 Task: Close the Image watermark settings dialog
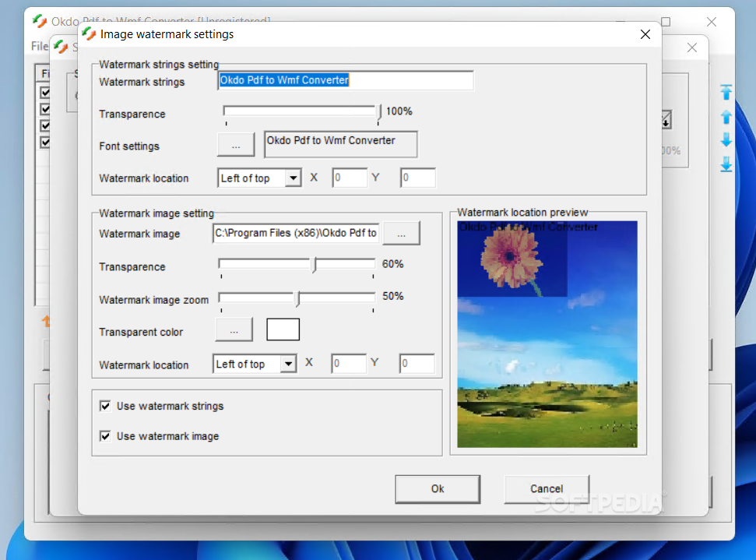[x=645, y=34]
